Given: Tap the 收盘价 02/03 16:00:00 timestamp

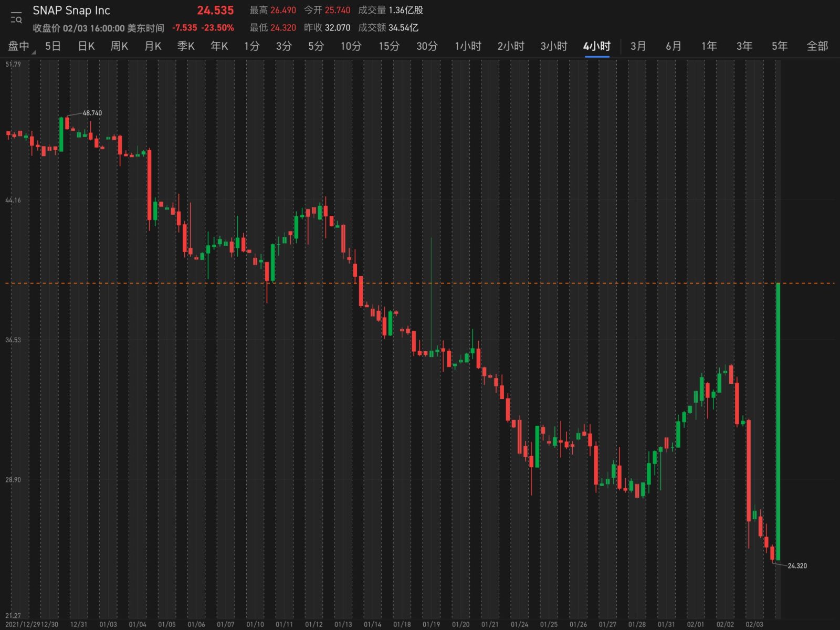Looking at the screenshot, I should [99, 28].
